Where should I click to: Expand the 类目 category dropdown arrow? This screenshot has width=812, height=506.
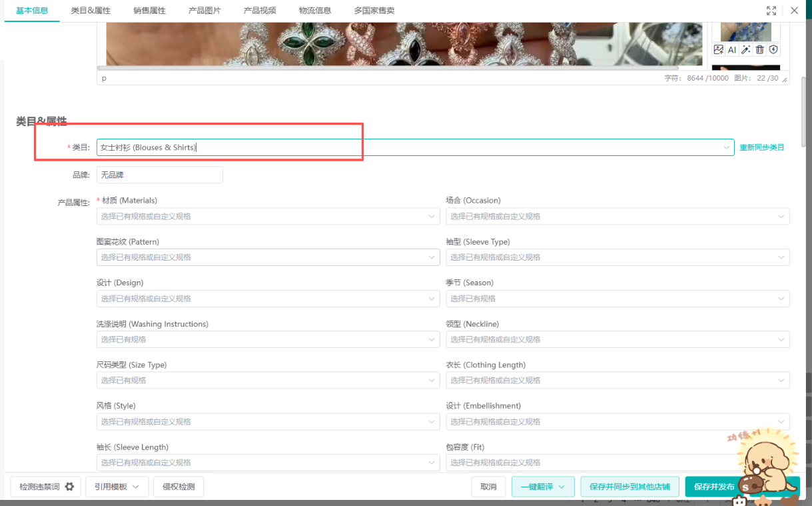(726, 147)
